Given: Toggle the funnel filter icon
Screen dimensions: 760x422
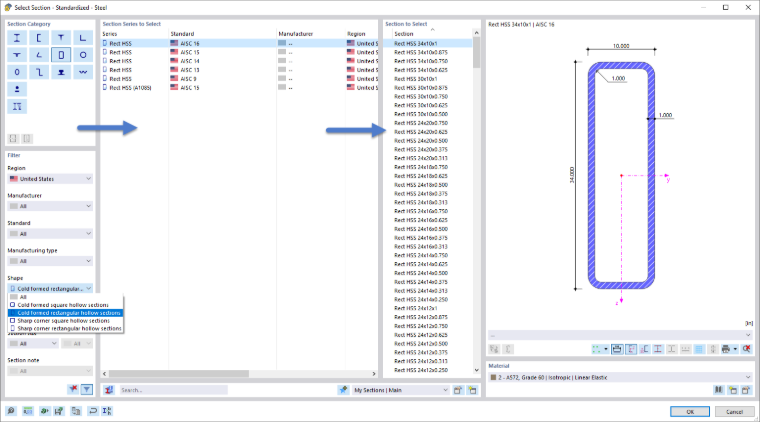Looking at the screenshot, I should coord(87,389).
